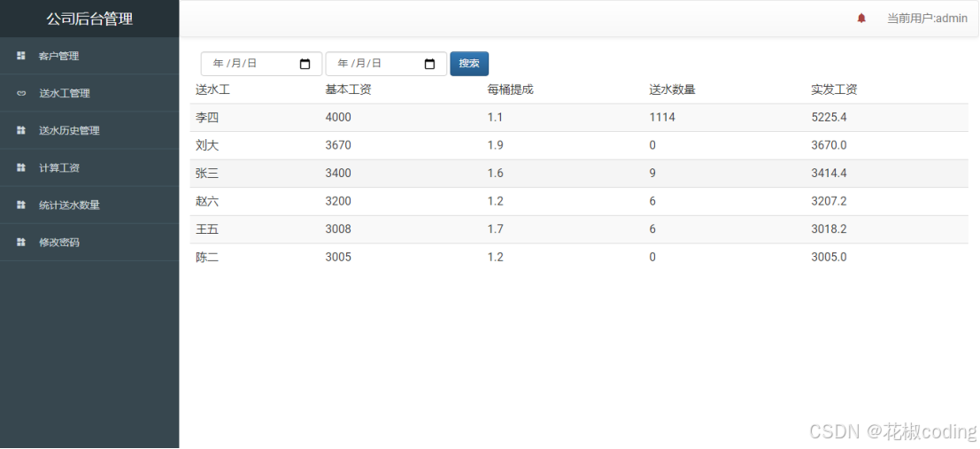Click base salary 3200 cell
The height and width of the screenshot is (449, 980).
tap(338, 201)
